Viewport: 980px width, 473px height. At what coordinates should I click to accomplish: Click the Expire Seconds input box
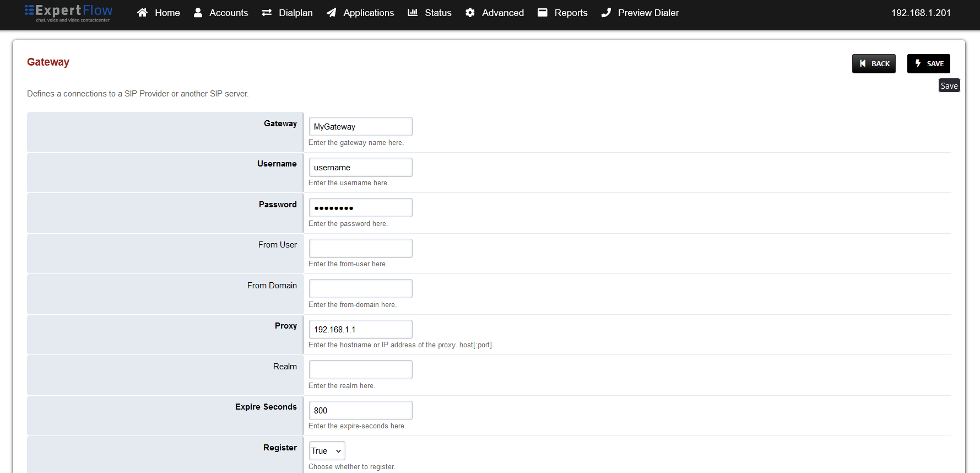point(360,411)
